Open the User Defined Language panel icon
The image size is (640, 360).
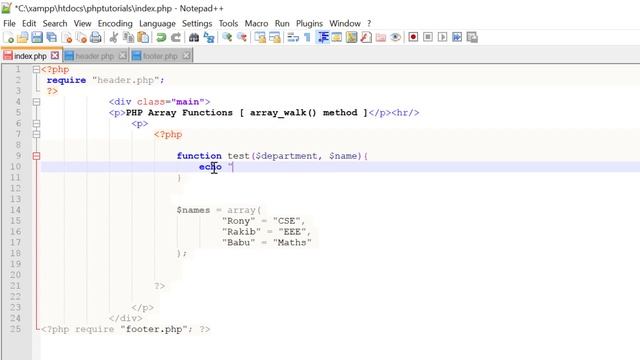point(337,38)
